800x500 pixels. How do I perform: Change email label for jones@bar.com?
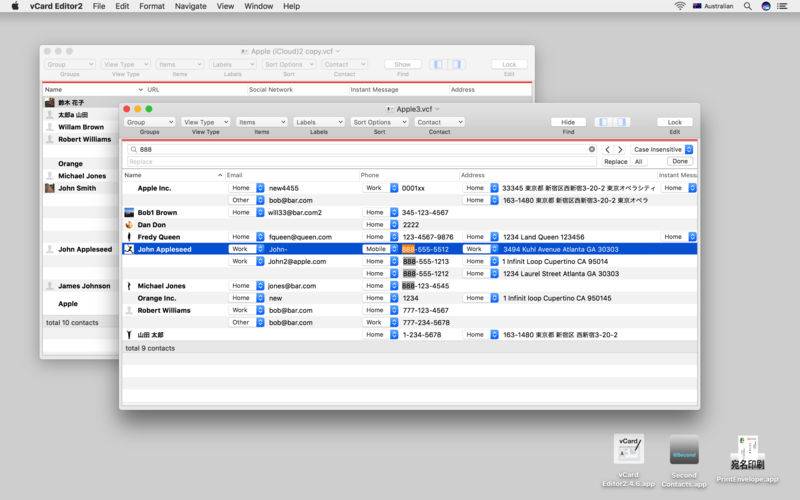coord(246,286)
